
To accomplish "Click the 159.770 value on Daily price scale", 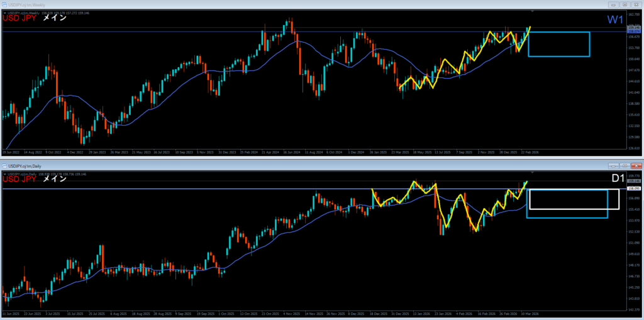I will click(x=635, y=176).
